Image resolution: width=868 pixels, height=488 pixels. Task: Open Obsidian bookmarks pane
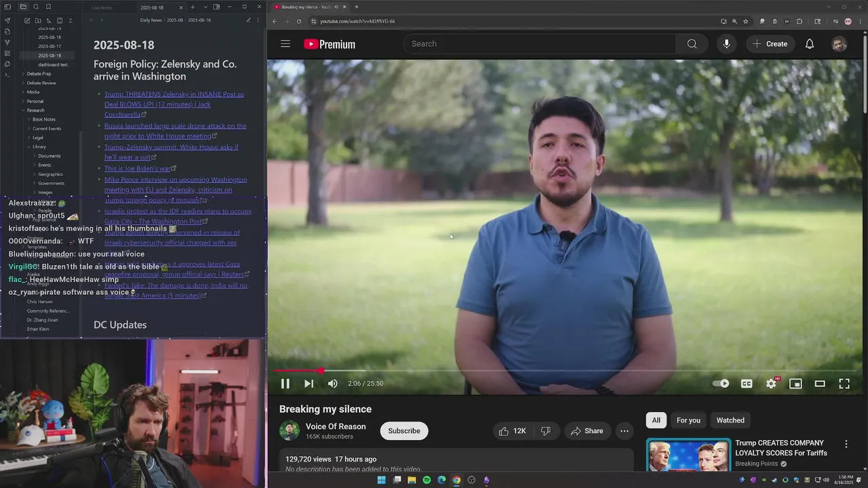coord(48,7)
